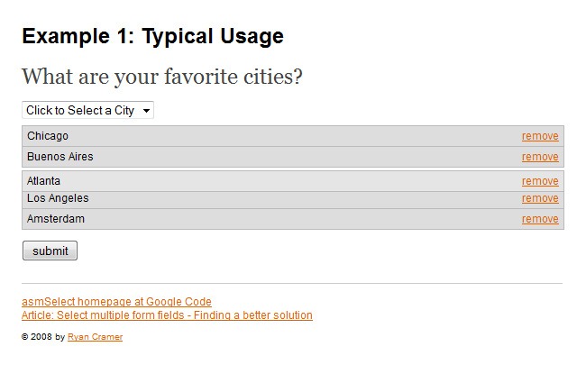Image resolution: width=586 pixels, height=392 pixels.
Task: Click the horizontal divider below the submit button
Action: point(292,283)
